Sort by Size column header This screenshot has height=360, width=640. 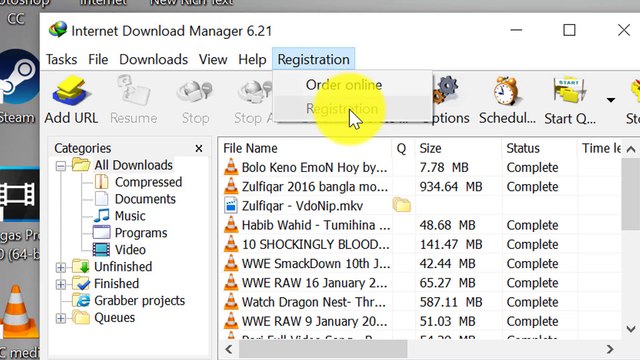coord(458,148)
